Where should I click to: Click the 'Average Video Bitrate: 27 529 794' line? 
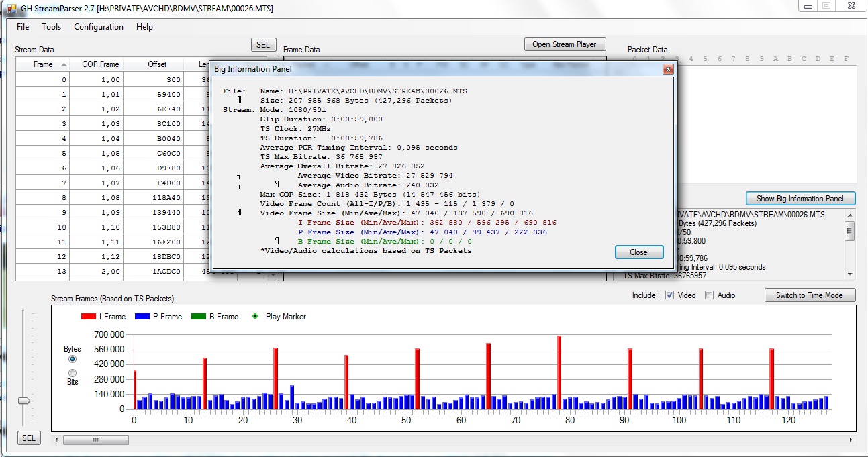coord(375,176)
